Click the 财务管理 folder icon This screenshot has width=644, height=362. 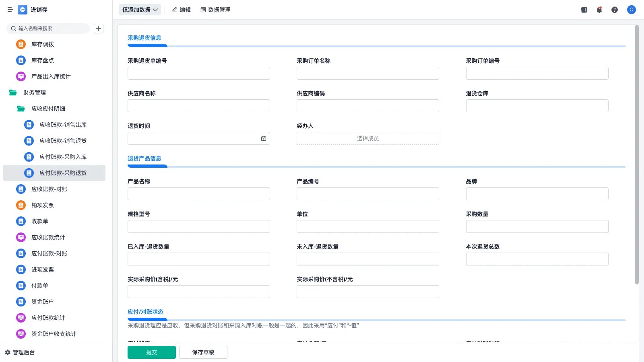coord(13,93)
